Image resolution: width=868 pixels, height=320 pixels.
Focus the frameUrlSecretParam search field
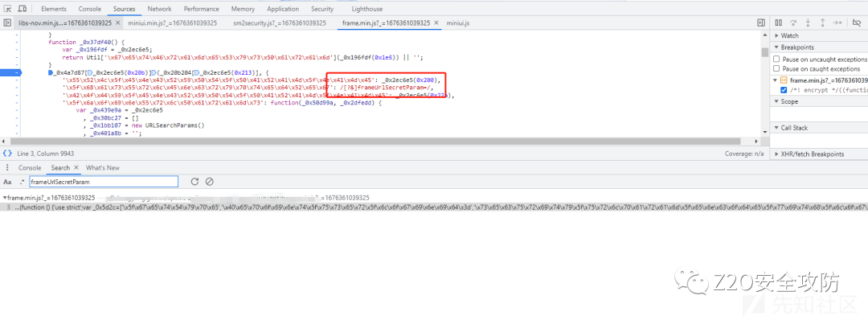104,182
